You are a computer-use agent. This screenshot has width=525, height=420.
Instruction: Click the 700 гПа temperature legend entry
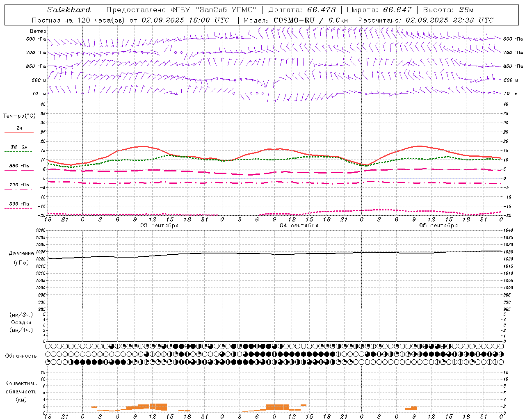click(19, 185)
